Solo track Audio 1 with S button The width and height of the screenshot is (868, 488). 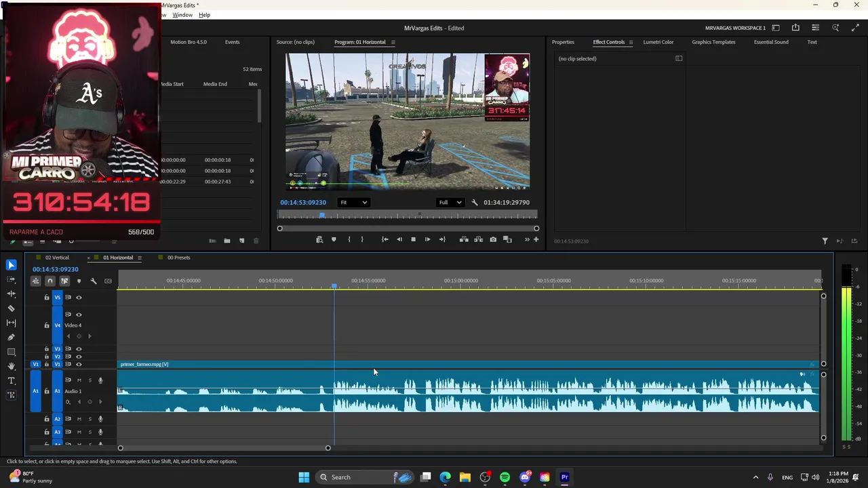pyautogui.click(x=90, y=380)
